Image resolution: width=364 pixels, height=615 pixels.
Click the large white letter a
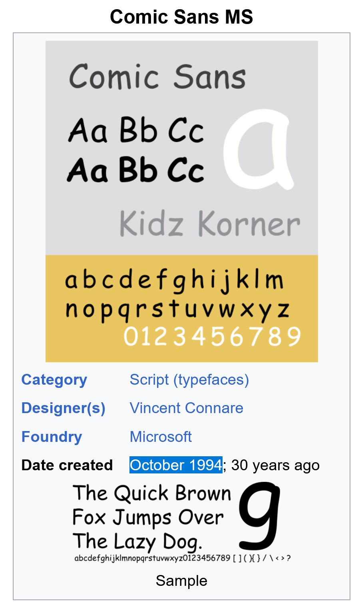click(259, 150)
